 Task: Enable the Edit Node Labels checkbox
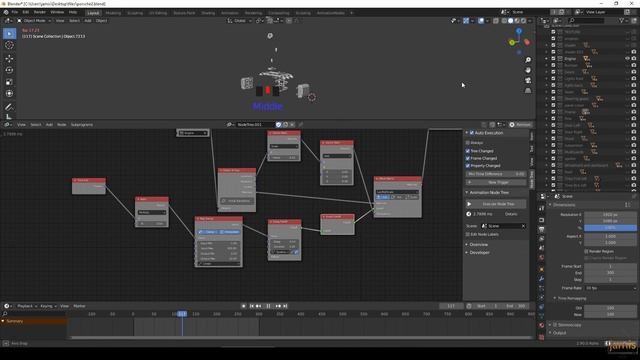click(x=468, y=234)
